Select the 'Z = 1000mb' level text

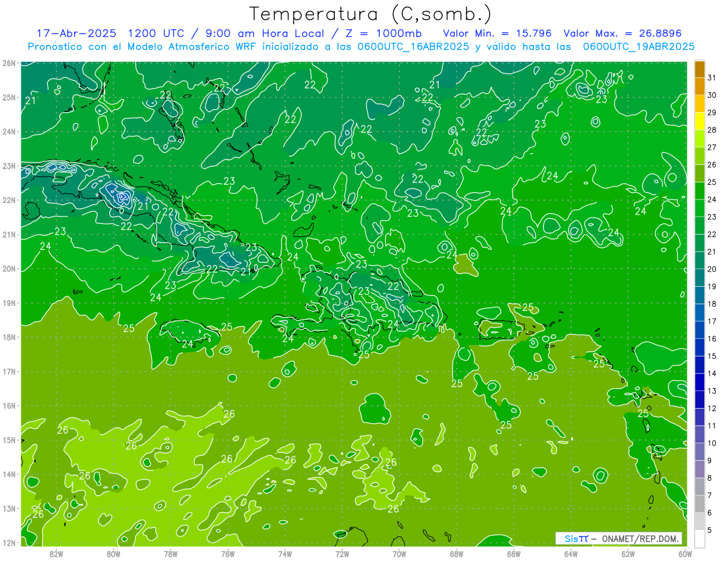pos(385,33)
